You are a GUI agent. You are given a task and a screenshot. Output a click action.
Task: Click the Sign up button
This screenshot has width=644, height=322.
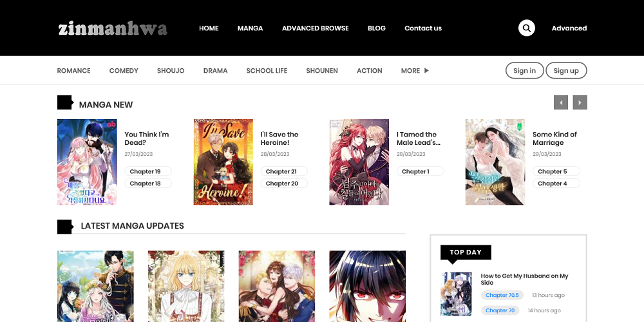566,70
